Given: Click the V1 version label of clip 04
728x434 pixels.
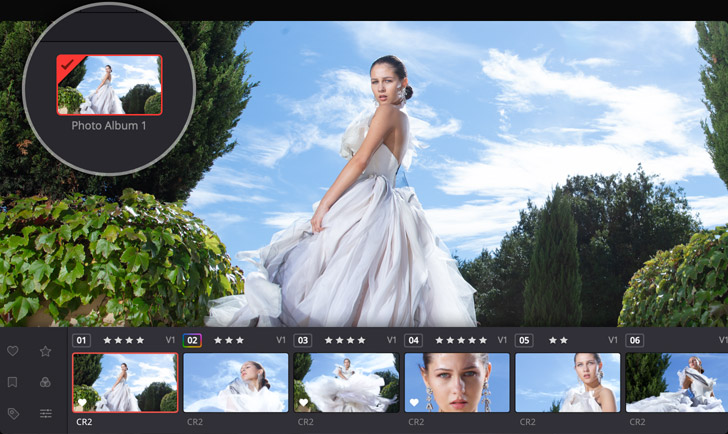Looking at the screenshot, I should [503, 340].
